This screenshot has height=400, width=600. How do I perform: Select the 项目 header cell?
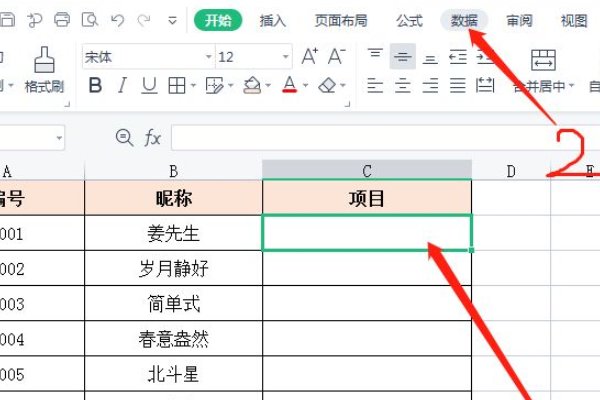point(367,198)
